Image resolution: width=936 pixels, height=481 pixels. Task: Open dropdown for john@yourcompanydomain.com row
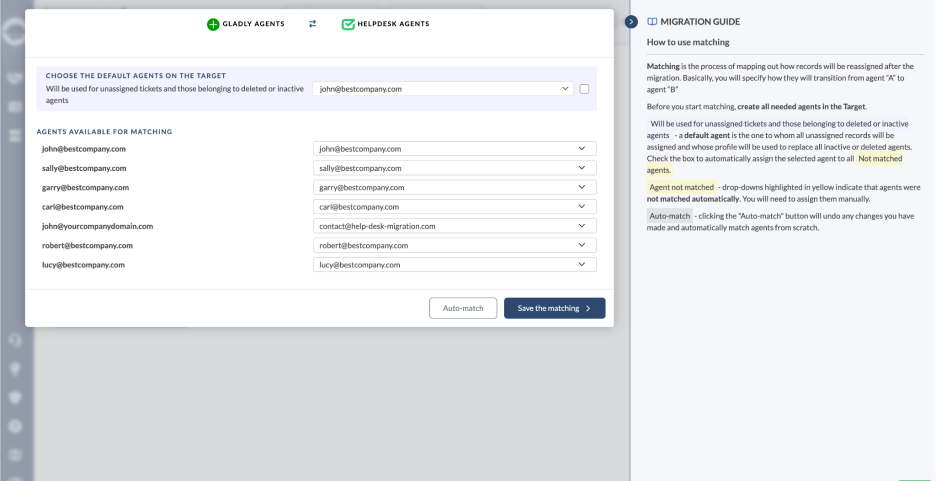455,226
